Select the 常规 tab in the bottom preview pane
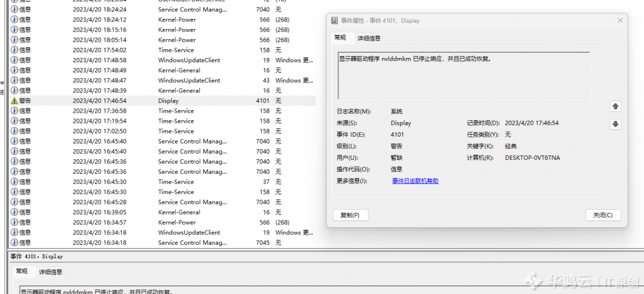The width and height of the screenshot is (644, 294). 22,271
